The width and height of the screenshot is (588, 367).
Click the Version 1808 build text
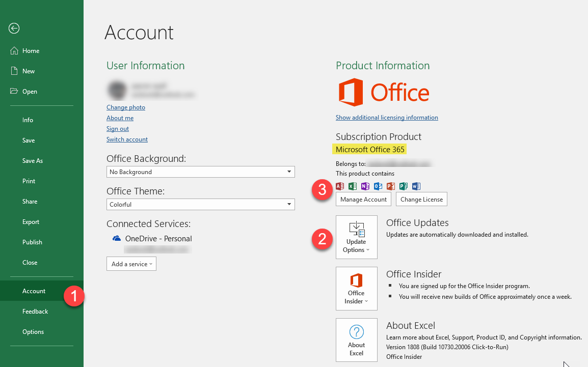[x=447, y=347]
